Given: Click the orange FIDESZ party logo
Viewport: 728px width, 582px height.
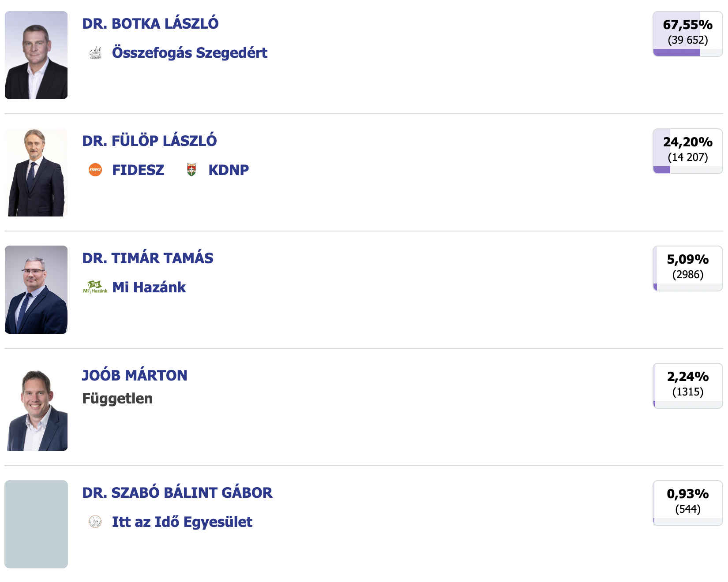Looking at the screenshot, I should [x=95, y=170].
